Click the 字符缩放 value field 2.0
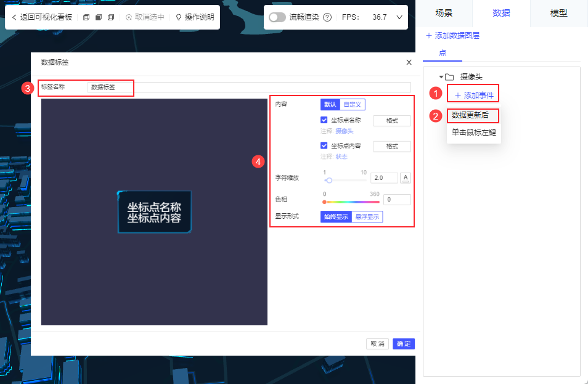Image resolution: width=588 pixels, height=384 pixels. pyautogui.click(x=384, y=178)
